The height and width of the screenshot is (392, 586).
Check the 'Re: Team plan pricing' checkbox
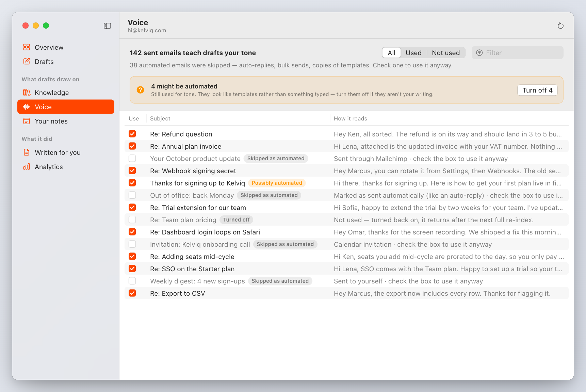[x=132, y=220]
